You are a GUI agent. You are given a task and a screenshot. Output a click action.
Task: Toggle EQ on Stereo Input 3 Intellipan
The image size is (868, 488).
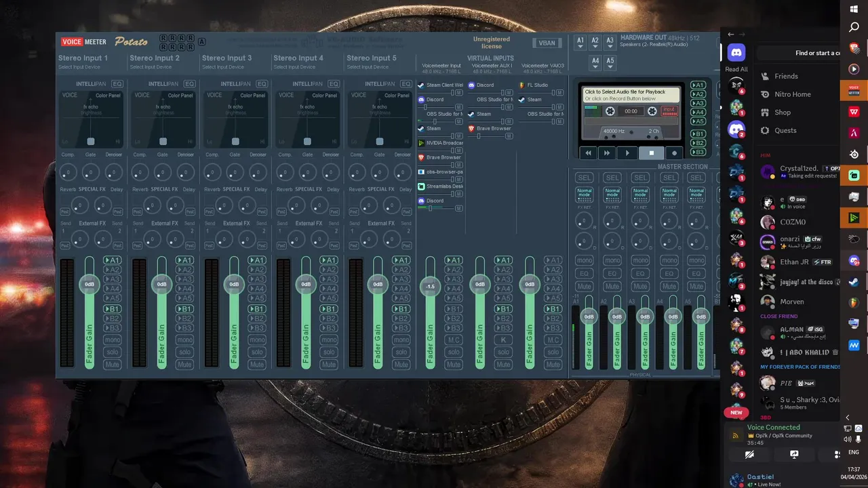[x=262, y=84]
